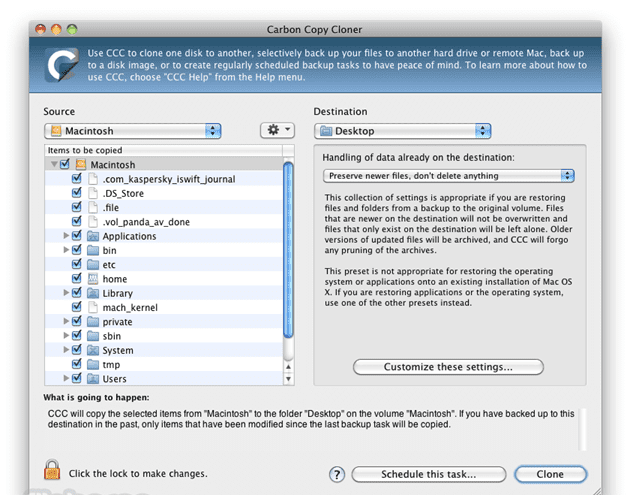Open the Destination Desktop dropdown
This screenshot has width=642, height=495.
pos(402,131)
